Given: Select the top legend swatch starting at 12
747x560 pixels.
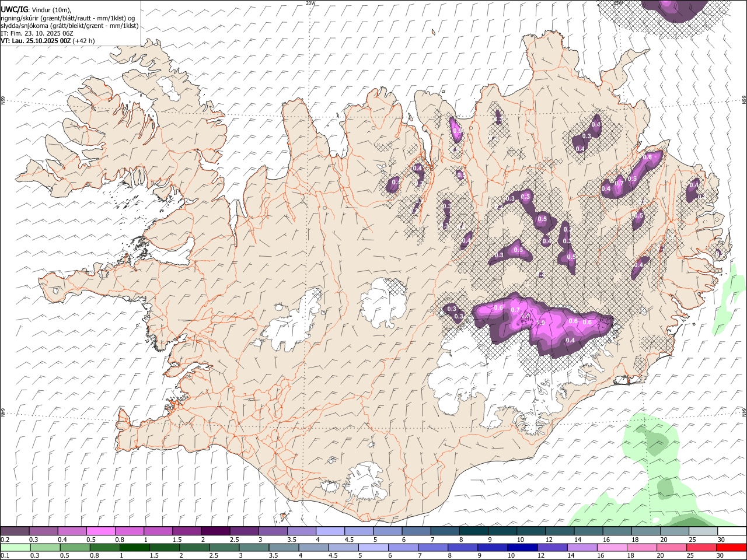Looking at the screenshot, I should point(560,531).
